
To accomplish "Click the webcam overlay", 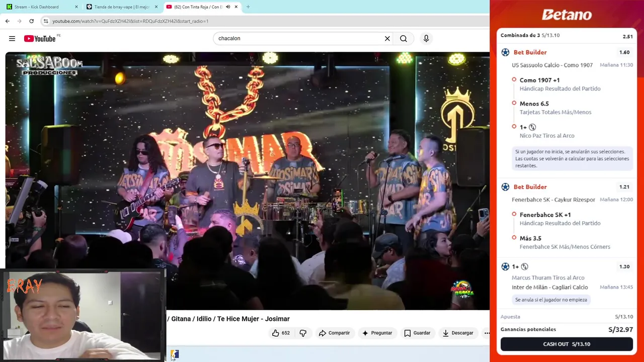I will 83,316.
